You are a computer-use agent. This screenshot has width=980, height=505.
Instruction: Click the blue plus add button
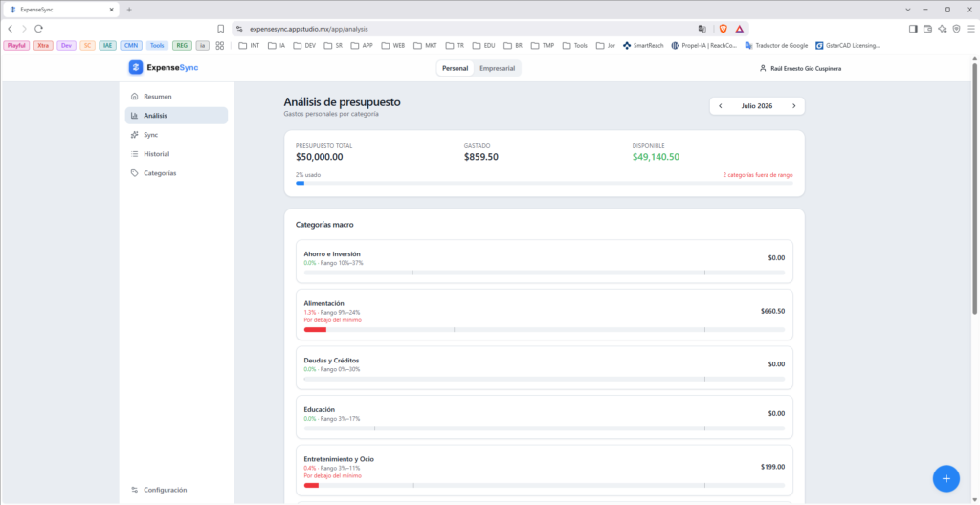(947, 479)
